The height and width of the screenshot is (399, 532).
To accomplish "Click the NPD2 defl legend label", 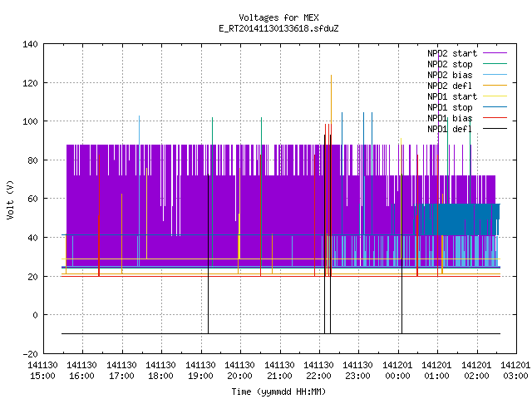I will tap(450, 86).
